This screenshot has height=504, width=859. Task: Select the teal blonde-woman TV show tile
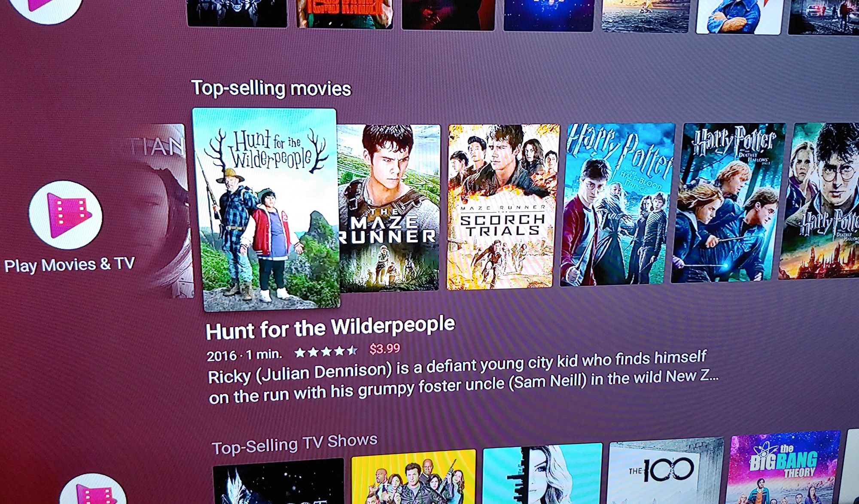coord(542,474)
